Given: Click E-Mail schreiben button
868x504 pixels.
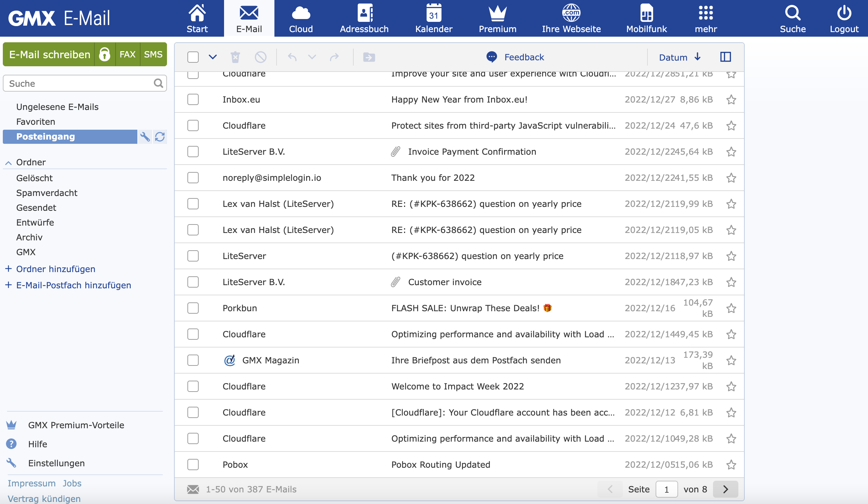Looking at the screenshot, I should [x=49, y=54].
